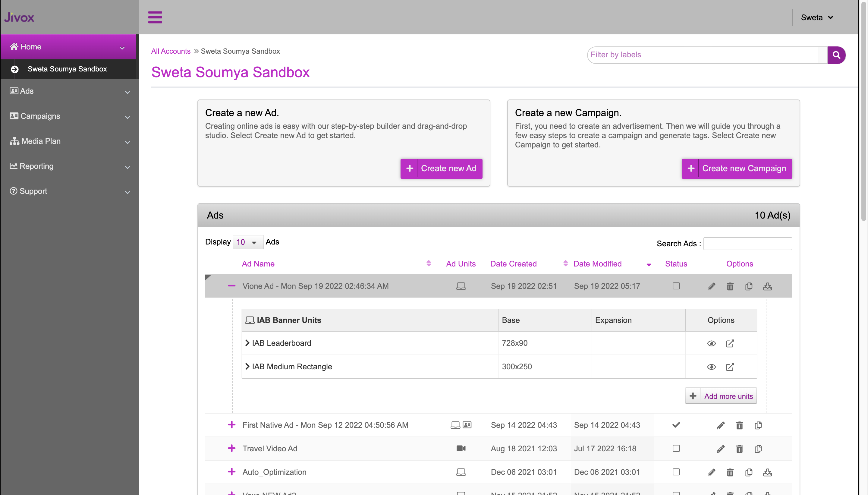Open the hamburger menu icon
The height and width of the screenshot is (495, 868).
pos(155,17)
